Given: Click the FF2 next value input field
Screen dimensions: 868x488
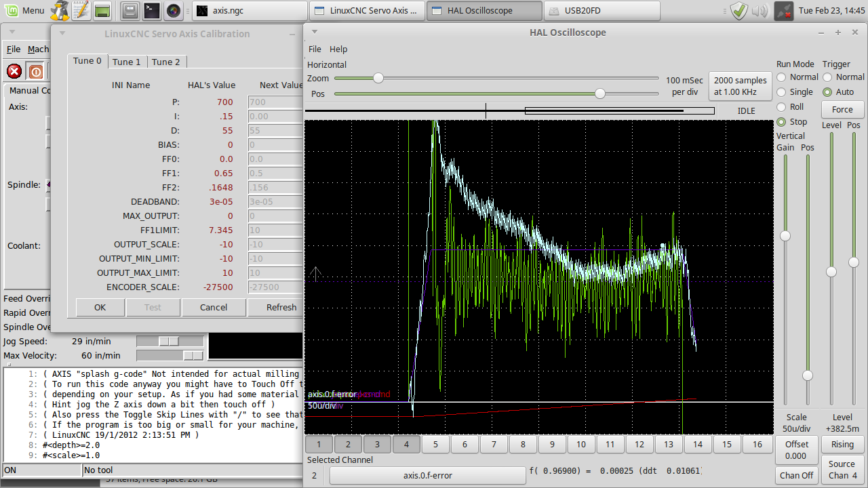Looking at the screenshot, I should coord(275,187).
